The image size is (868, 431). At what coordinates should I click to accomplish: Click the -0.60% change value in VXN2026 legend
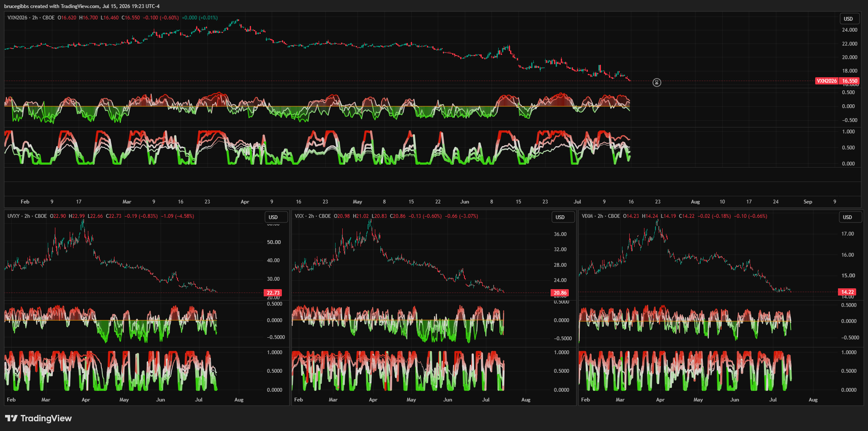click(x=170, y=18)
